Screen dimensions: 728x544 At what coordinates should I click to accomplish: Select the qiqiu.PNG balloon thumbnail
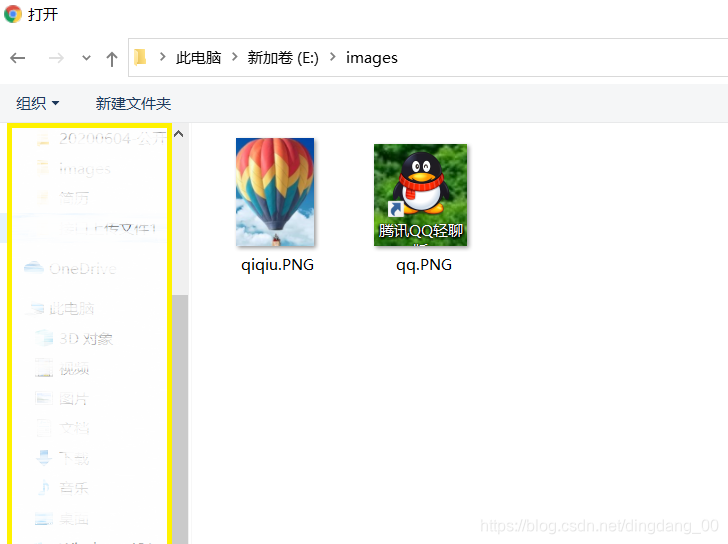coord(275,192)
